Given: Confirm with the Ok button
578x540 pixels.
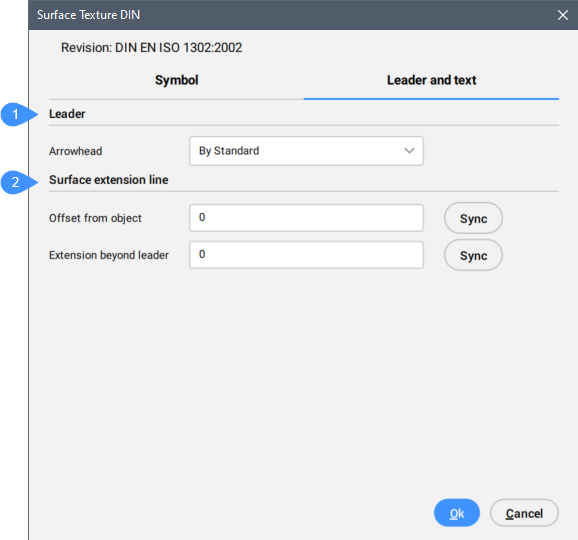Looking at the screenshot, I should (x=457, y=513).
